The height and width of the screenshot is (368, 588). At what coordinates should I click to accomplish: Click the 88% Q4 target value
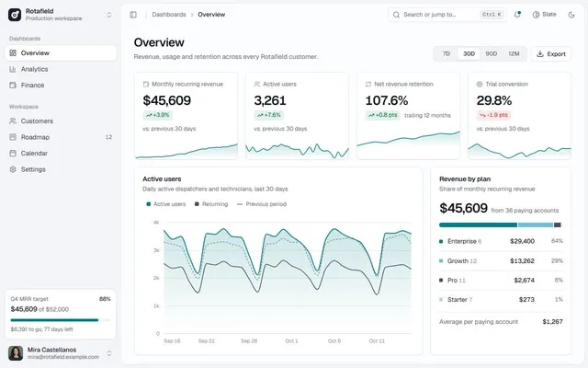coord(105,299)
